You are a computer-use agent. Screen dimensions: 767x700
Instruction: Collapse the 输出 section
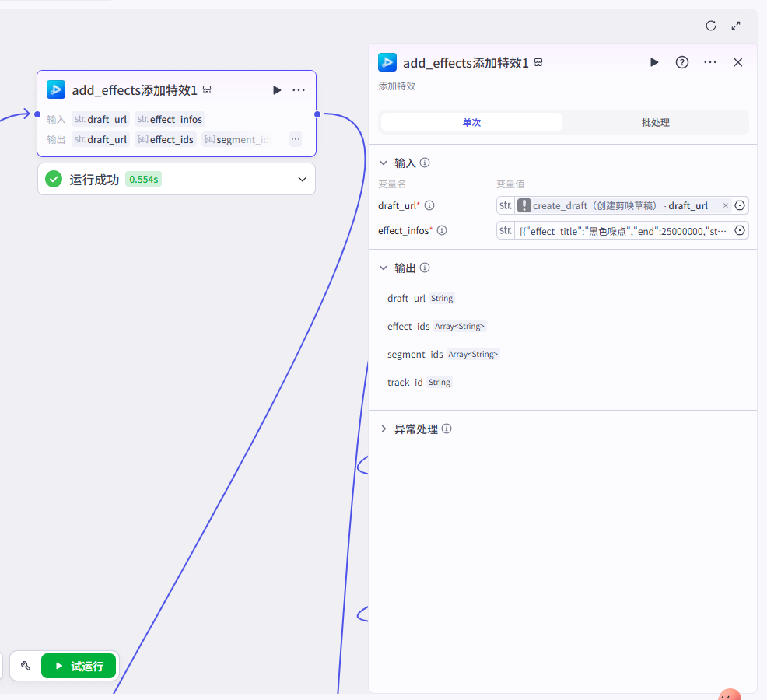[383, 268]
